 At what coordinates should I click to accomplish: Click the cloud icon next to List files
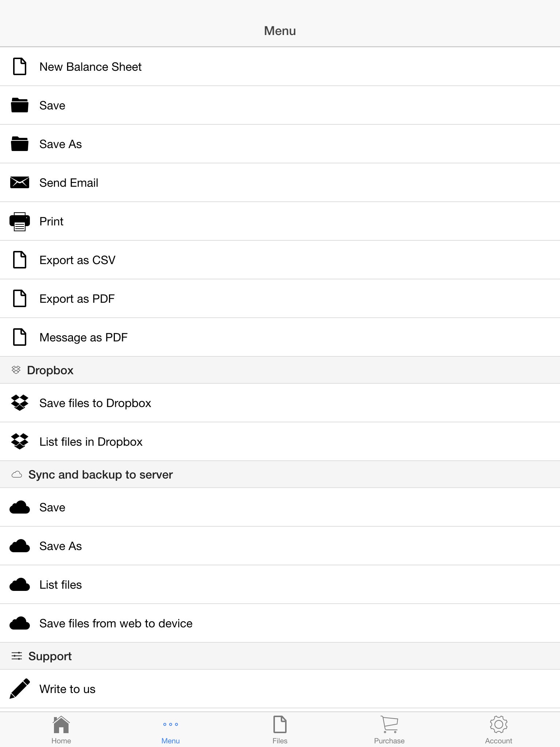pos(20,584)
